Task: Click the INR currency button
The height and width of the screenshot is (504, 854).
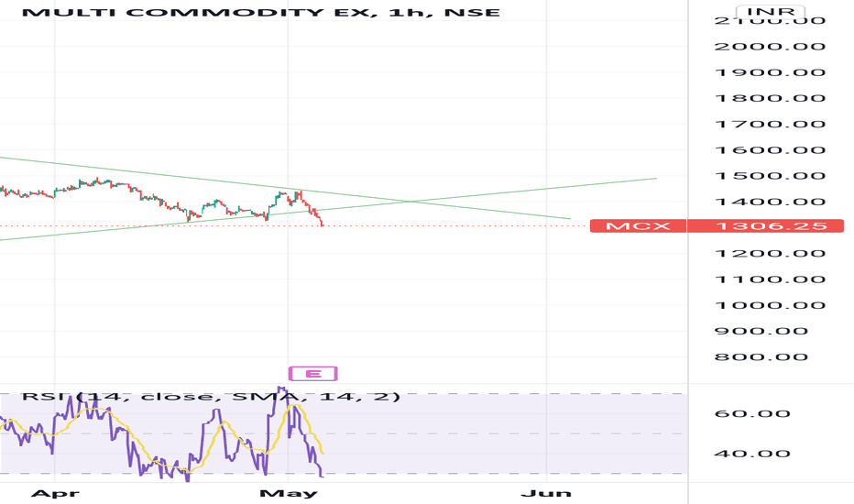Action: coord(770,11)
